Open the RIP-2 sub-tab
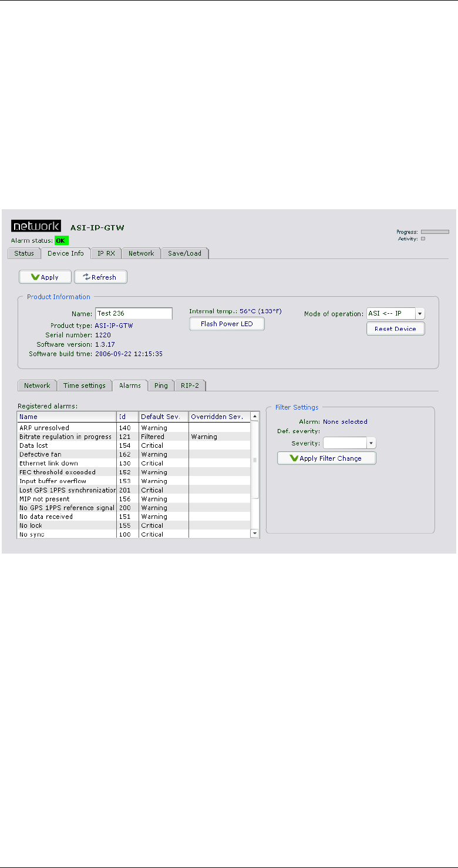 click(x=190, y=386)
